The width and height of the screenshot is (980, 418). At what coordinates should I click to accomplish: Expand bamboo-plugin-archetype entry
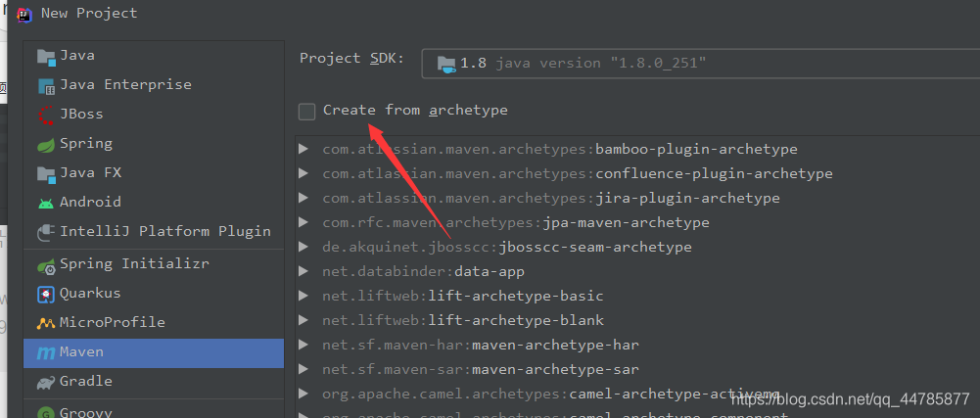303,149
